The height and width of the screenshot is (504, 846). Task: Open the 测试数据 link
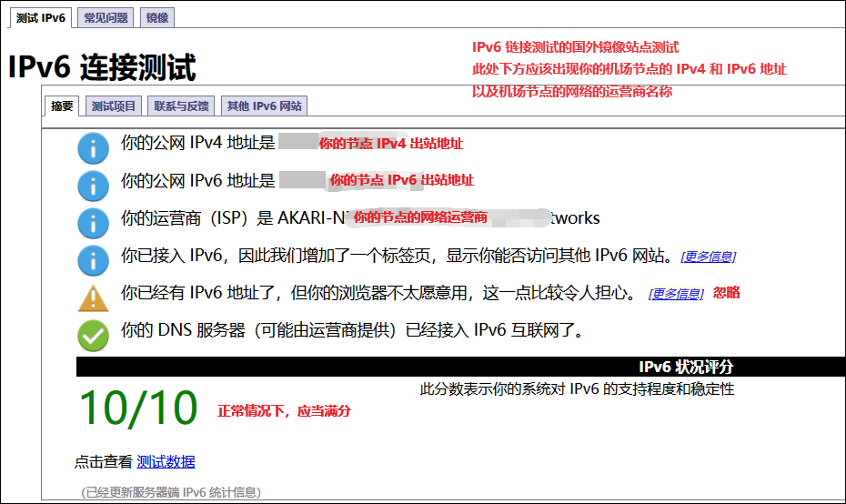[x=166, y=462]
